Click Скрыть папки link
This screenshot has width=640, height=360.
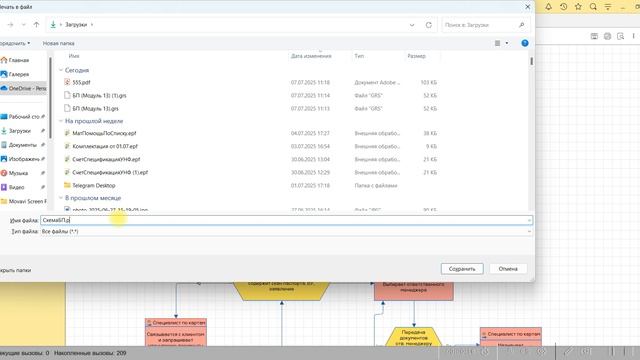point(15,270)
